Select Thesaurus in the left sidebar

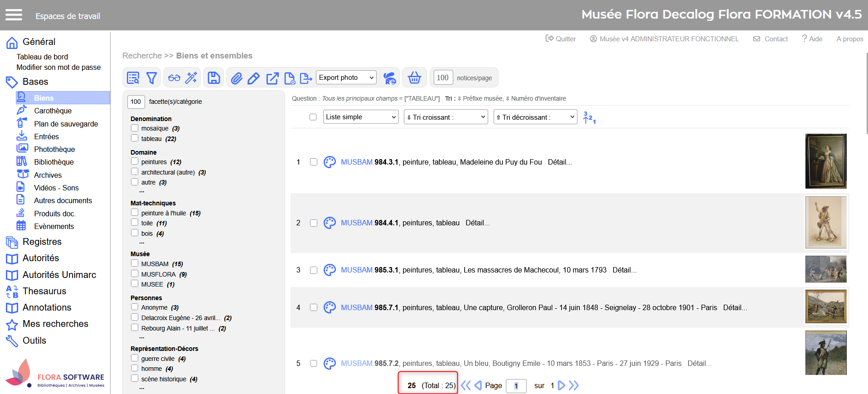pos(44,291)
